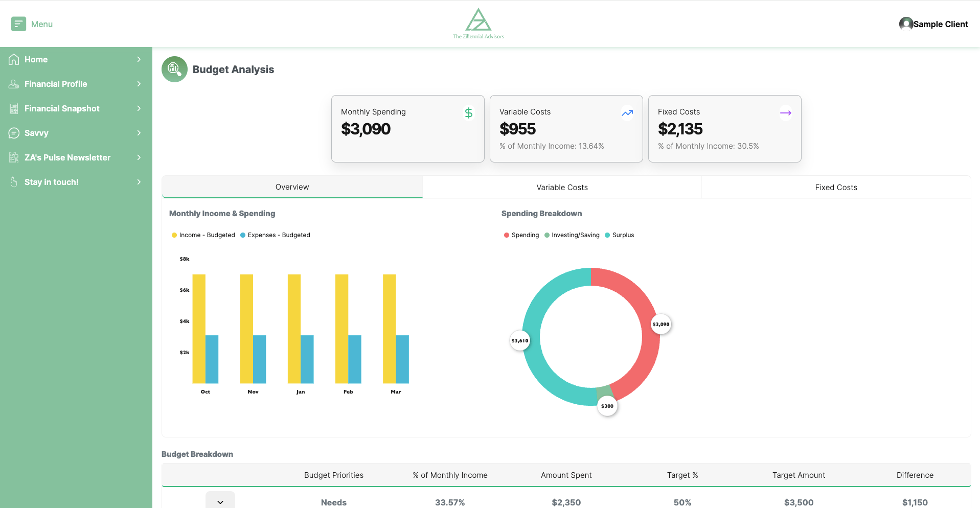
Task: Expand the Financial Snapshot sidebar chevron
Action: pos(139,108)
